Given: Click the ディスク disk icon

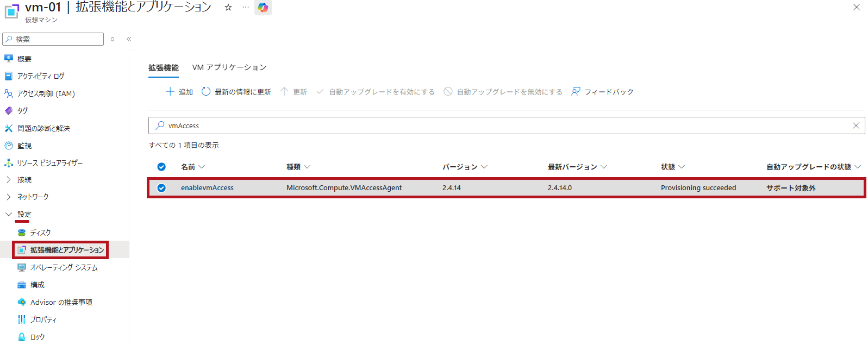Looking at the screenshot, I should click(22, 233).
